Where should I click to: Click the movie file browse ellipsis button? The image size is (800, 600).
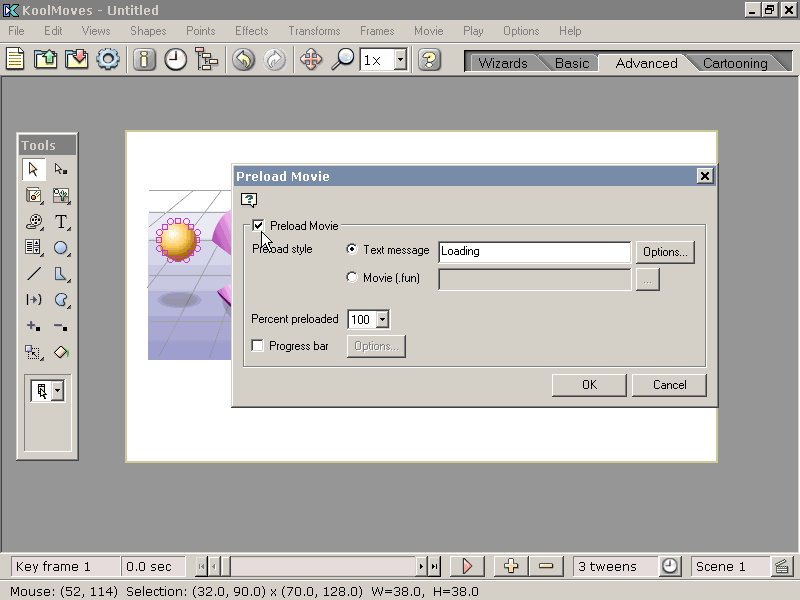647,280
